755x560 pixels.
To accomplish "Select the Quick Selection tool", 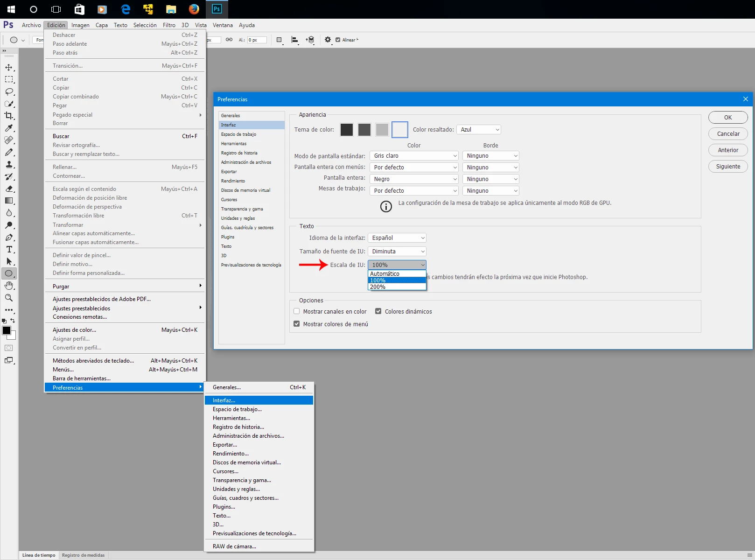I will [9, 104].
